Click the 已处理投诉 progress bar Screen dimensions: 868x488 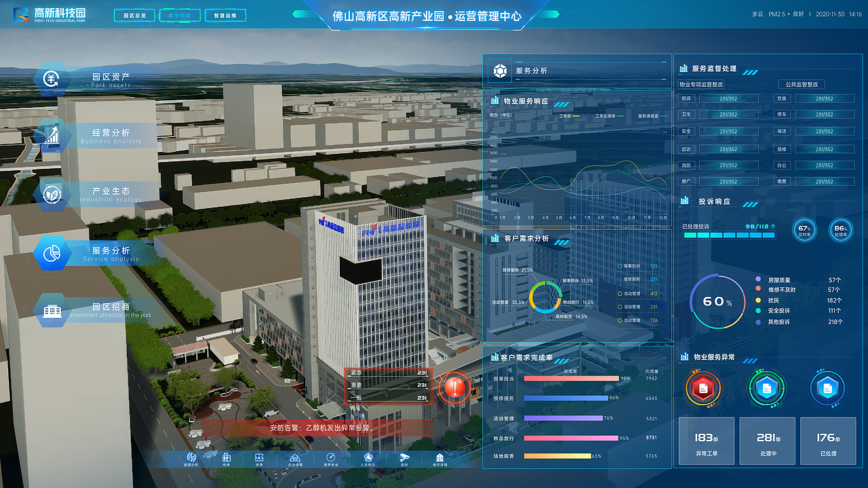coord(730,235)
